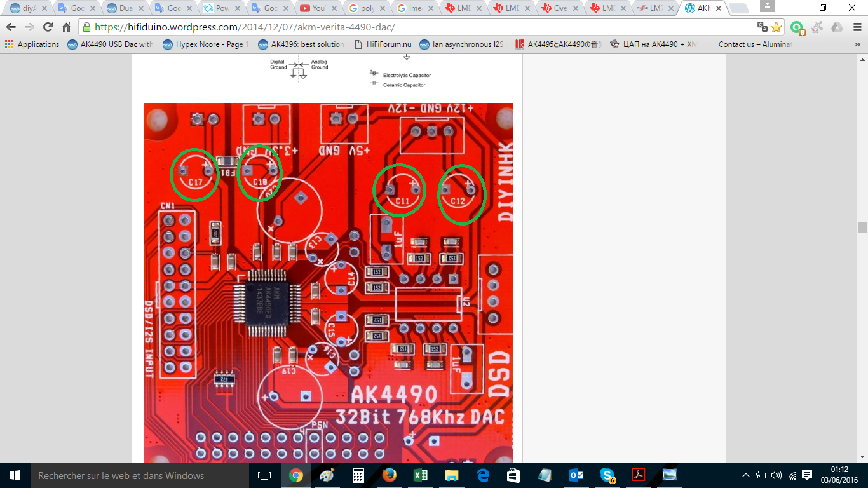Screen dimensions: 868x488
Task: Open the 'Ian asynchronous I2S' bookmark
Action: click(x=461, y=44)
